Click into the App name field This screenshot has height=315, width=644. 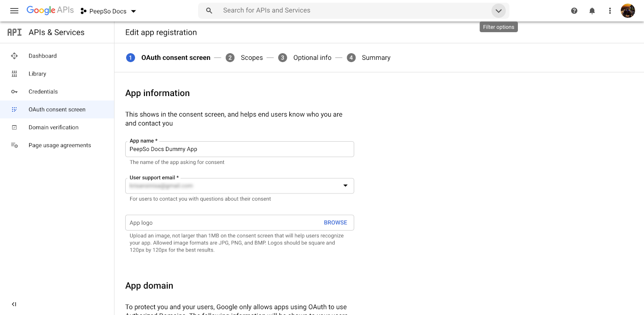pos(240,149)
